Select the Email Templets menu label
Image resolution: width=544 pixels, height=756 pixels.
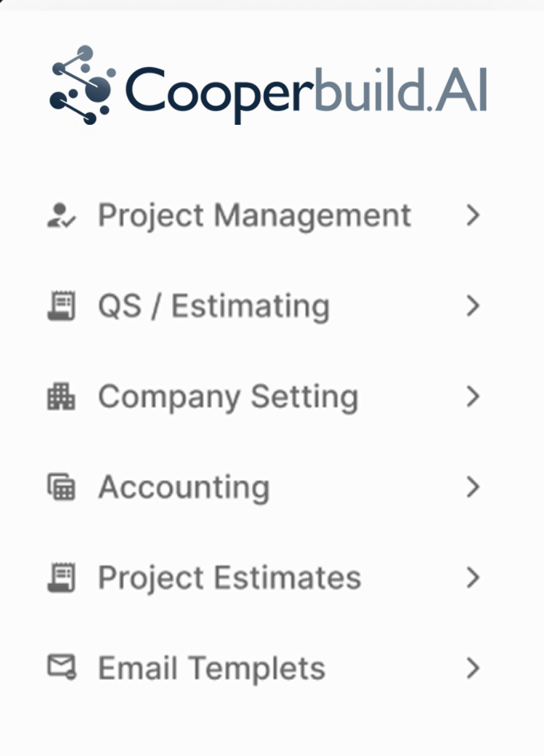click(212, 668)
